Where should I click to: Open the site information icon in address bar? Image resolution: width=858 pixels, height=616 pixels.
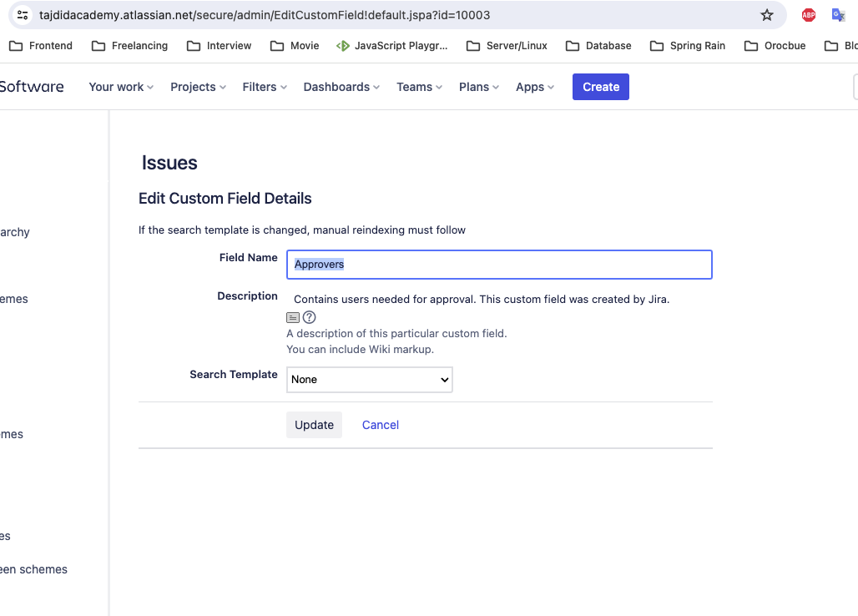(x=23, y=15)
